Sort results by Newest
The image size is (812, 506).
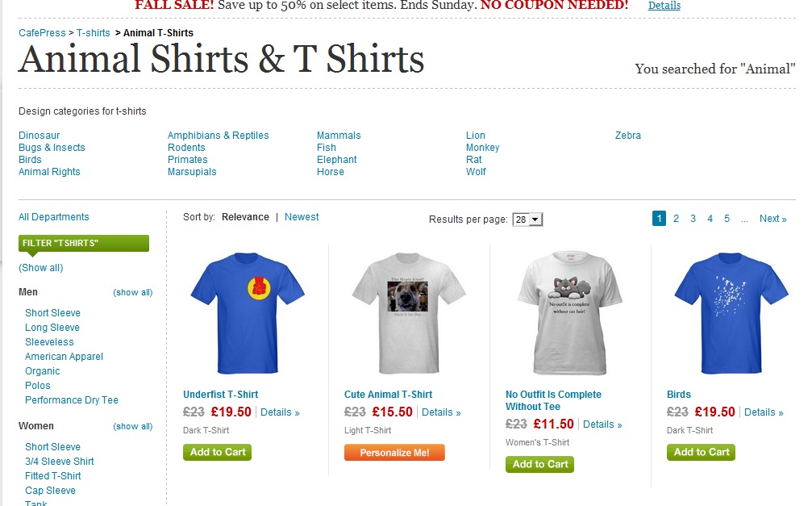coord(302,217)
